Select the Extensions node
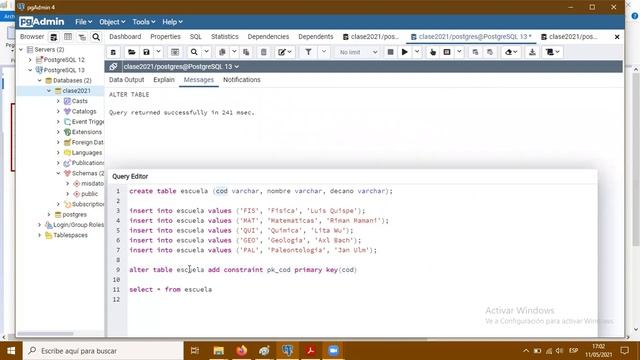Image resolution: width=640 pixels, height=360 pixels. (87, 132)
